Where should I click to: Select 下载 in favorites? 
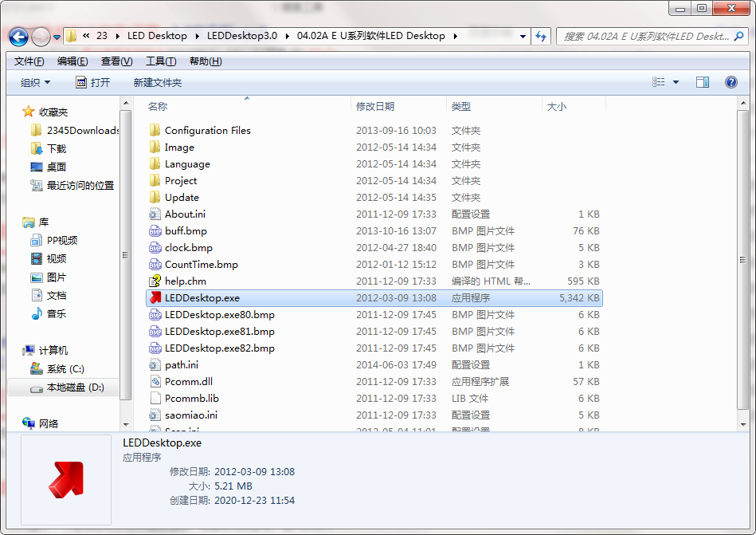(57, 148)
